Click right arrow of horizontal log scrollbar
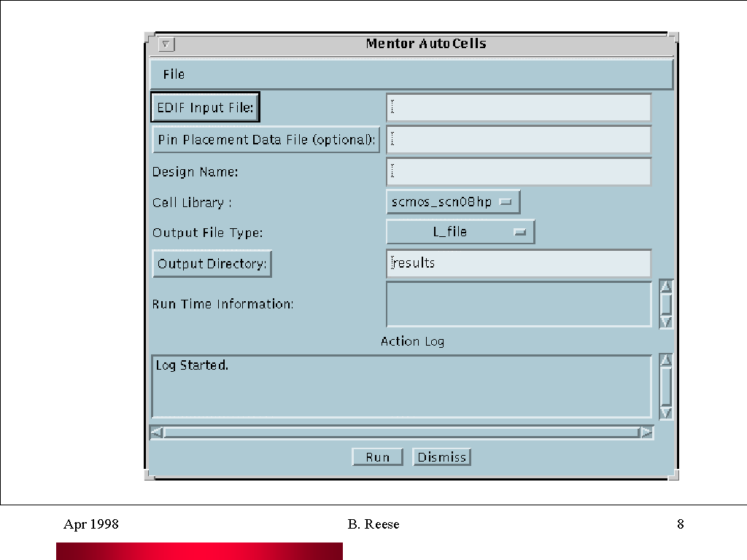Image resolution: width=747 pixels, height=560 pixels. click(646, 432)
